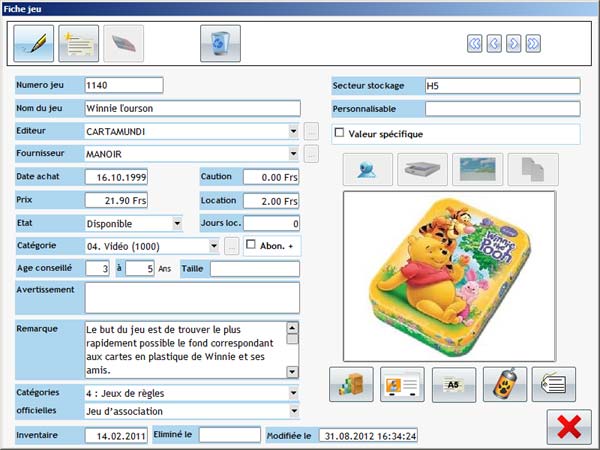Click the Caution field 0.00 Frs

click(x=271, y=177)
